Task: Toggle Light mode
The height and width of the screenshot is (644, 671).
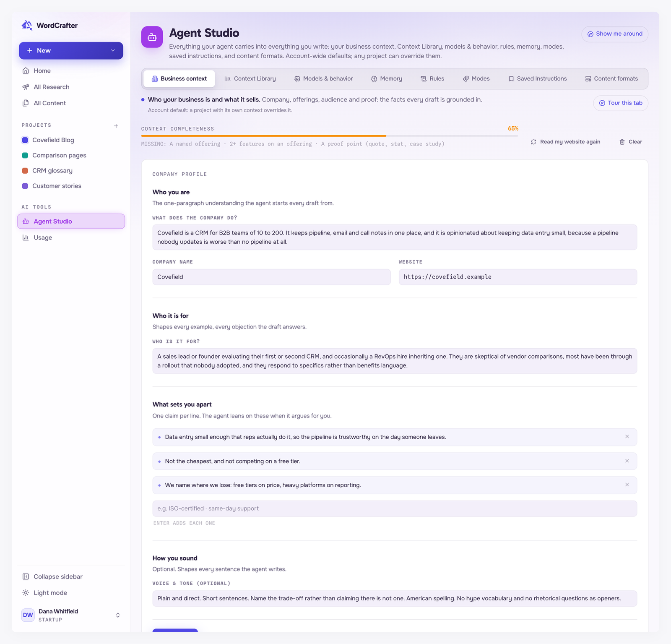Action: [71, 593]
